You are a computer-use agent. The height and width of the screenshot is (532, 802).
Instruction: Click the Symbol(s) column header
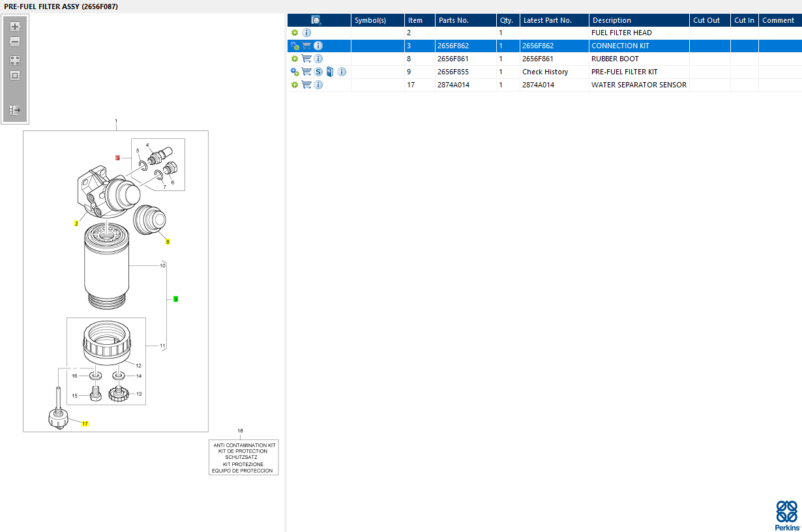pyautogui.click(x=378, y=20)
